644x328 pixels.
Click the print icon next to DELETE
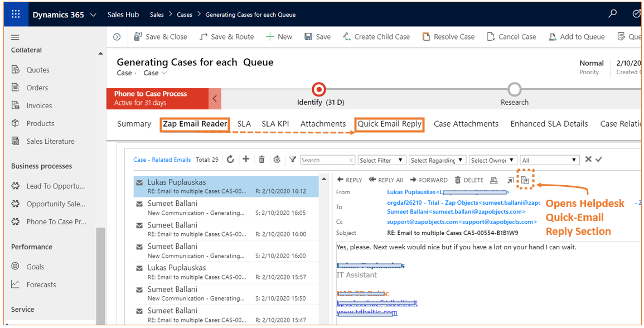point(493,180)
